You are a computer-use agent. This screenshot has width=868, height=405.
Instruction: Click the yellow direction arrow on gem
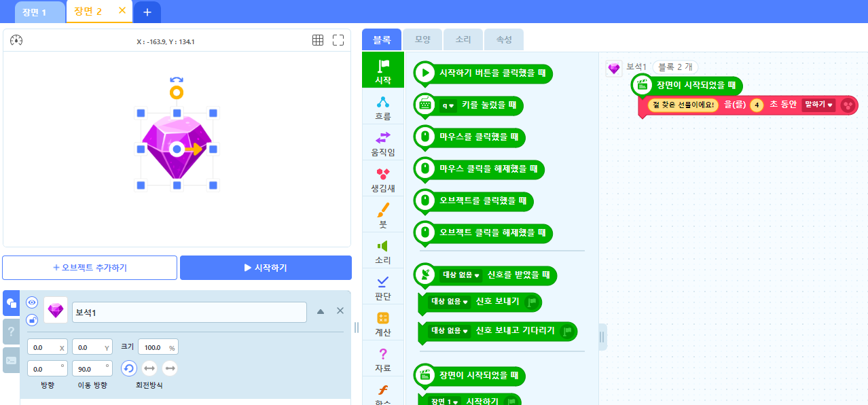tap(195, 149)
